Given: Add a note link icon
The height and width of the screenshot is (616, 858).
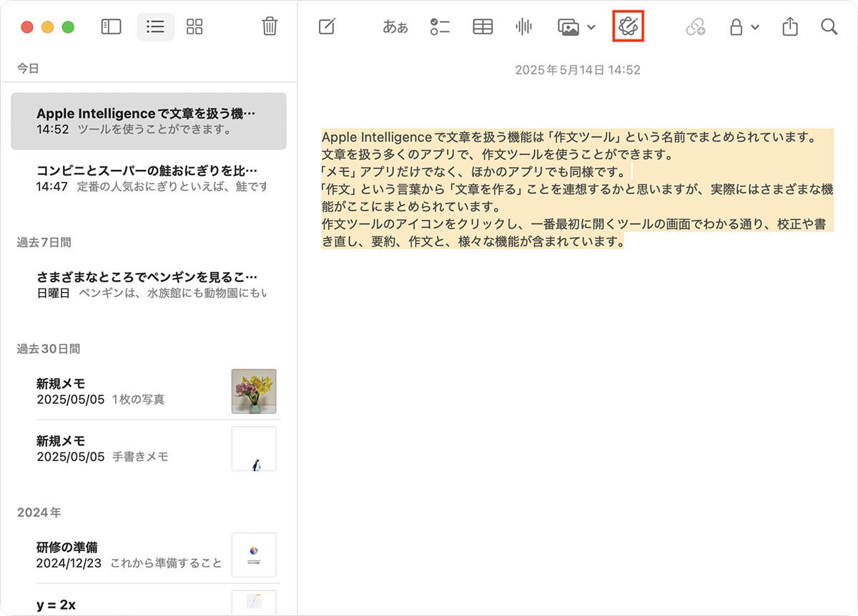Looking at the screenshot, I should pos(695,27).
